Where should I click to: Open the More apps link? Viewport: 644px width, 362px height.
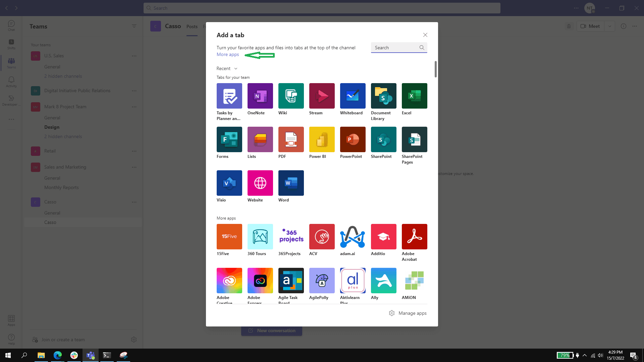[228, 54]
